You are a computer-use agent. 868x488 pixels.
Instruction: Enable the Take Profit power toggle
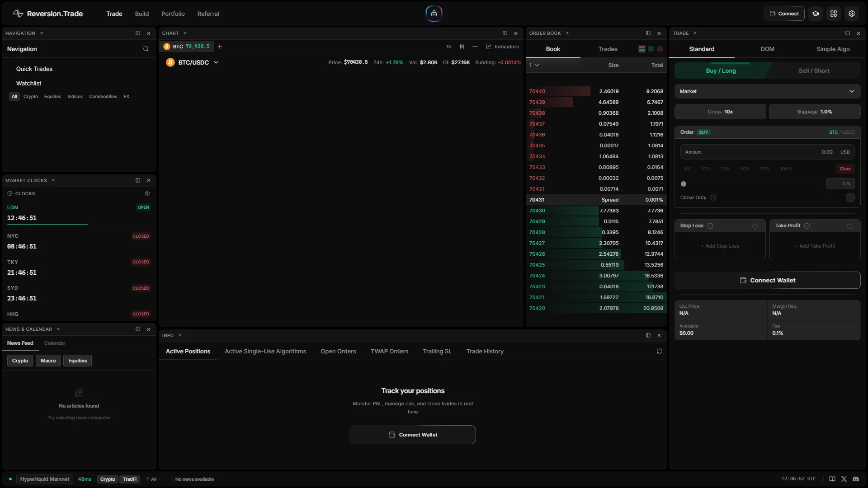click(850, 226)
